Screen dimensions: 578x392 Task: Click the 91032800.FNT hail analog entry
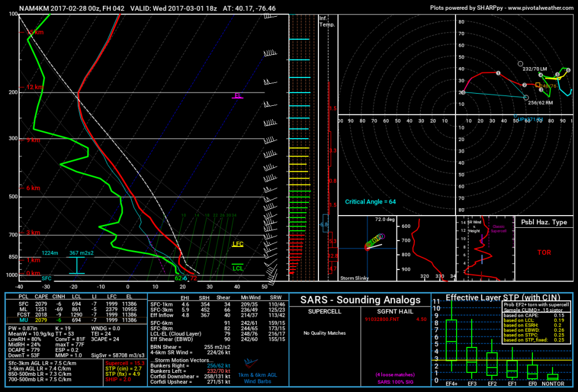pos(382,319)
